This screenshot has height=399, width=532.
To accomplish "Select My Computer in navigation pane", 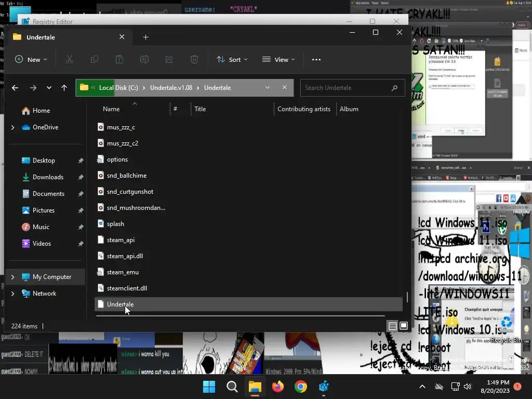I will pyautogui.click(x=51, y=277).
